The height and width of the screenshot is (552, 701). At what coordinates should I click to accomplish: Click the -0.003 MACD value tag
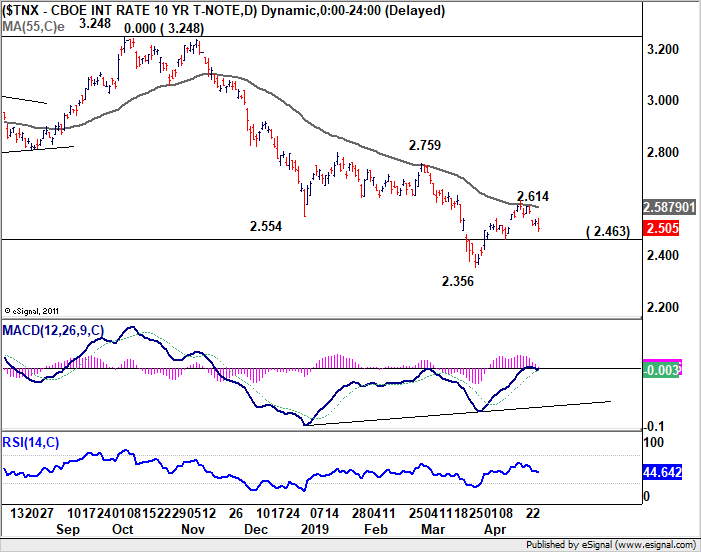tap(662, 370)
